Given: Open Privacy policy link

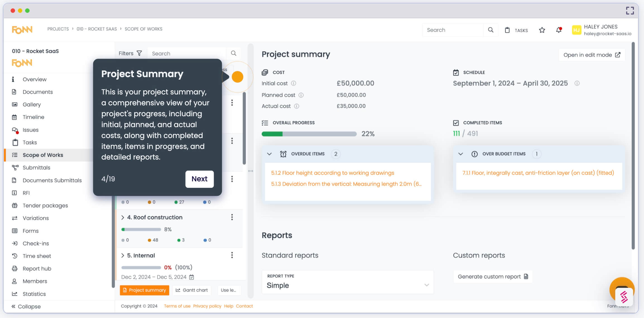Looking at the screenshot, I should point(207,306).
